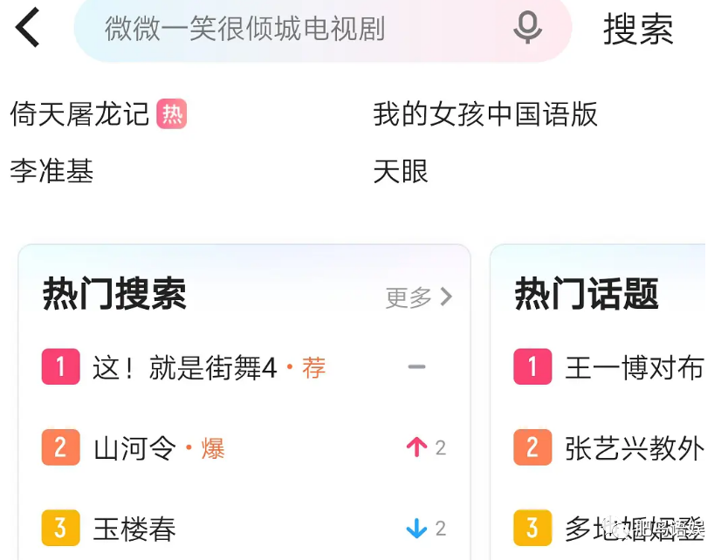Tap the rank 1 badge in 热门搜索

60,367
